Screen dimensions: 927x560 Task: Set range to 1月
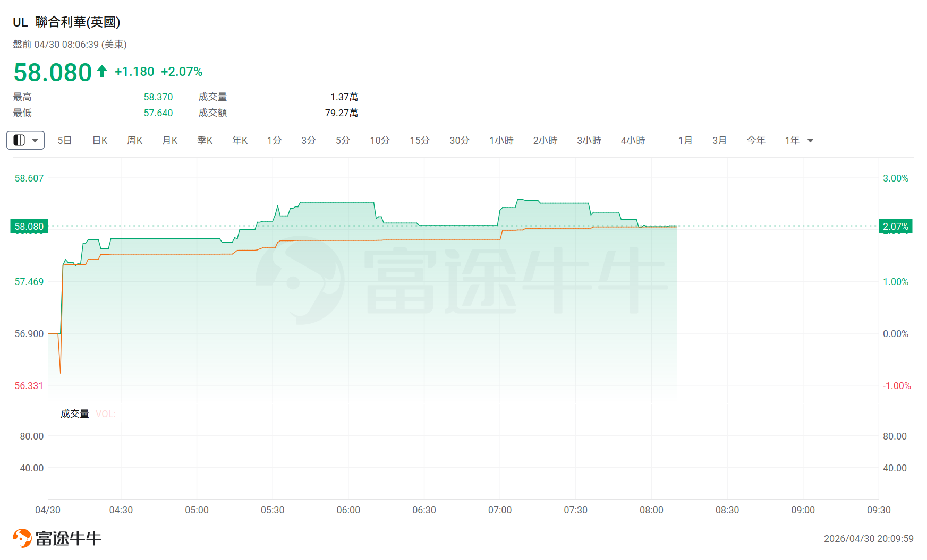point(685,141)
